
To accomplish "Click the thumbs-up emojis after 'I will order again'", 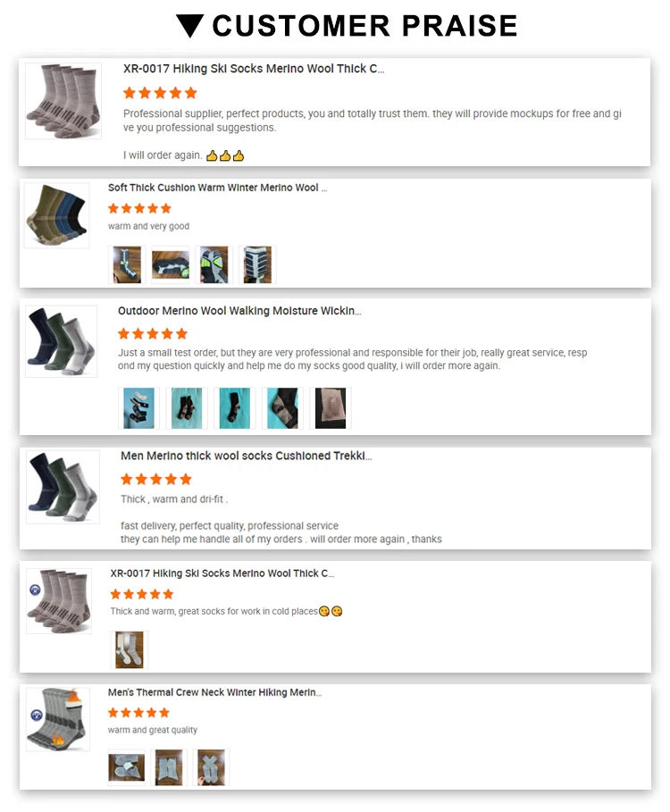I will (225, 155).
